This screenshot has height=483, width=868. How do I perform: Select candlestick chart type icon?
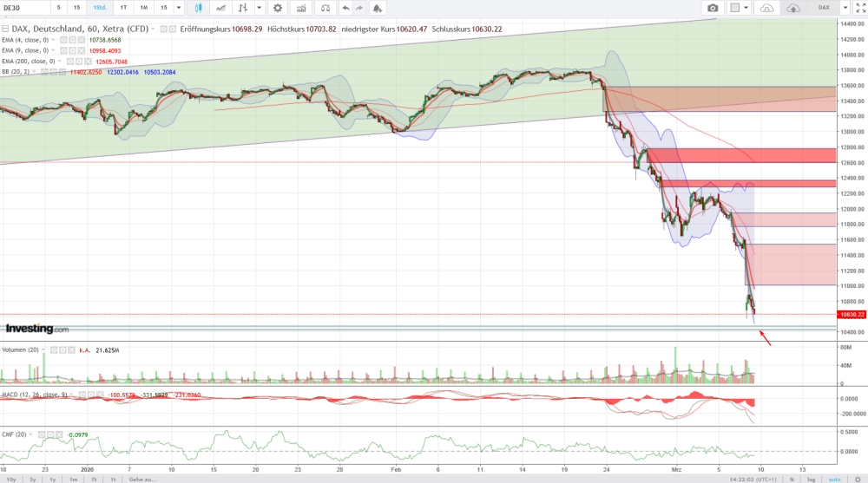pyautogui.click(x=198, y=8)
